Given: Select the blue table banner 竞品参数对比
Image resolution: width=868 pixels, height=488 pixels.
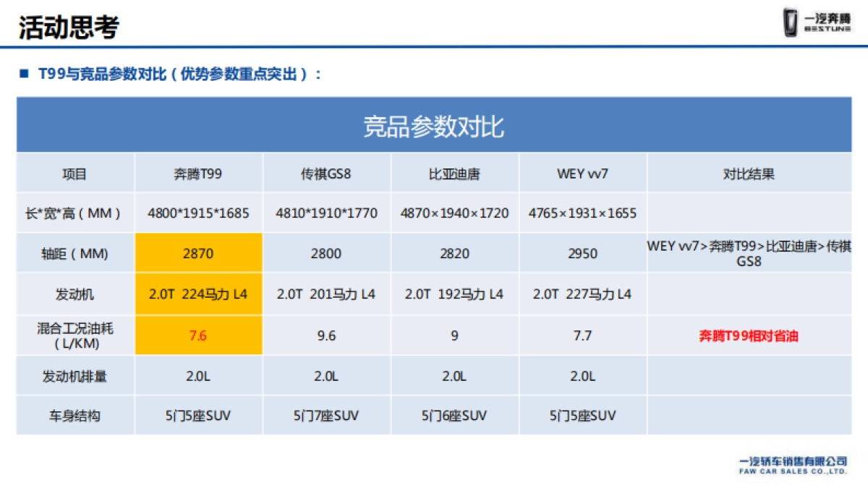Looking at the screenshot, I should pyautogui.click(x=433, y=127).
